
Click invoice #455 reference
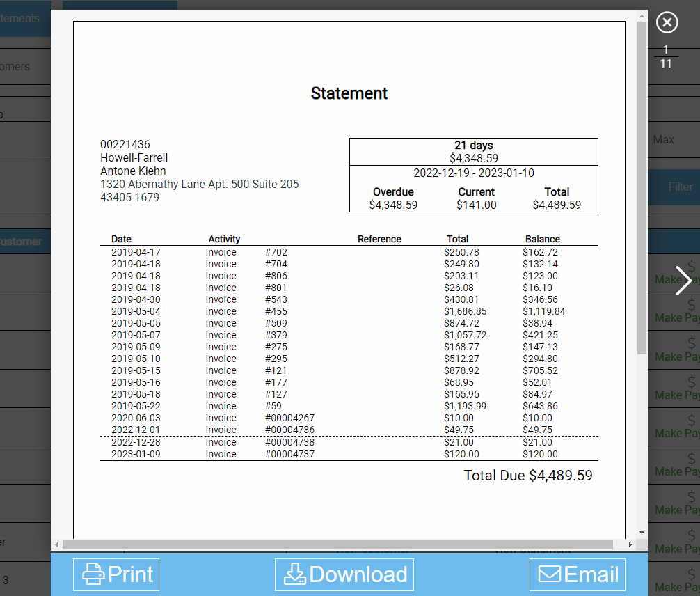tap(276, 311)
